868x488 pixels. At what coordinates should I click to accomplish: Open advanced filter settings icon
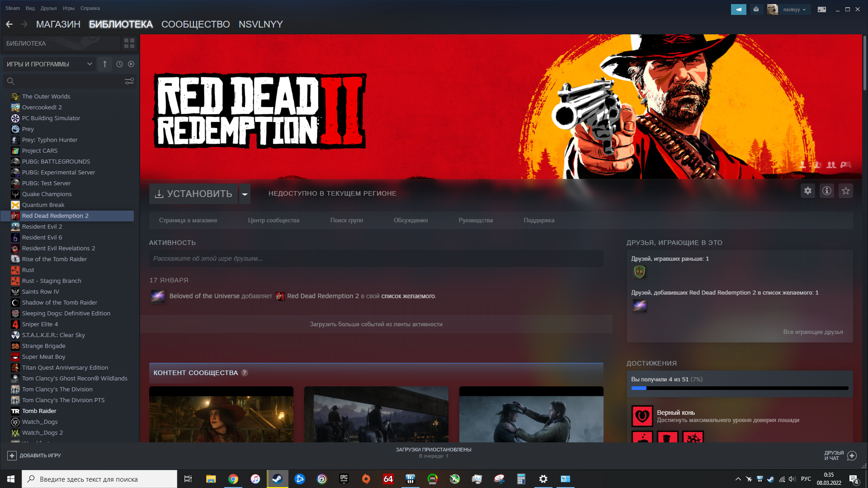129,81
